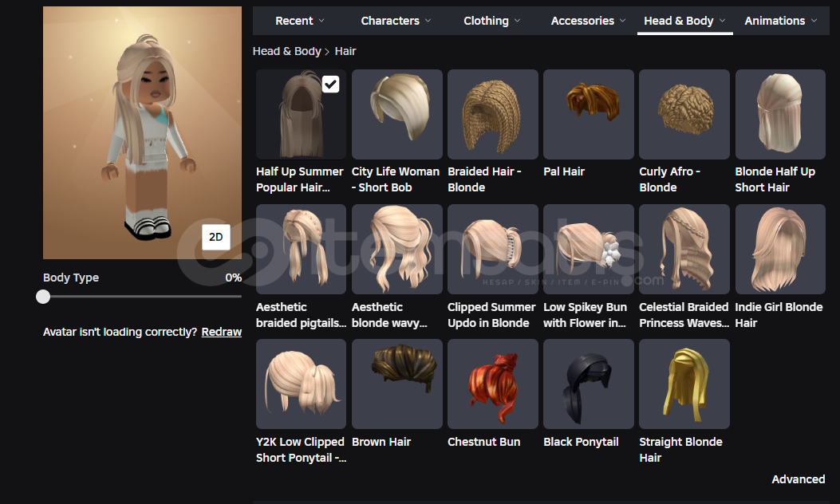Equip the Black Ponytail hair
The image size is (840, 504).
point(589,384)
